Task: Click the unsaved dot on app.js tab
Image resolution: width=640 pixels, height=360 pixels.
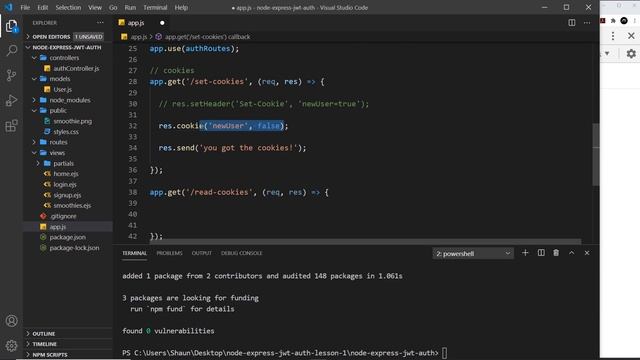Action: 162,23
